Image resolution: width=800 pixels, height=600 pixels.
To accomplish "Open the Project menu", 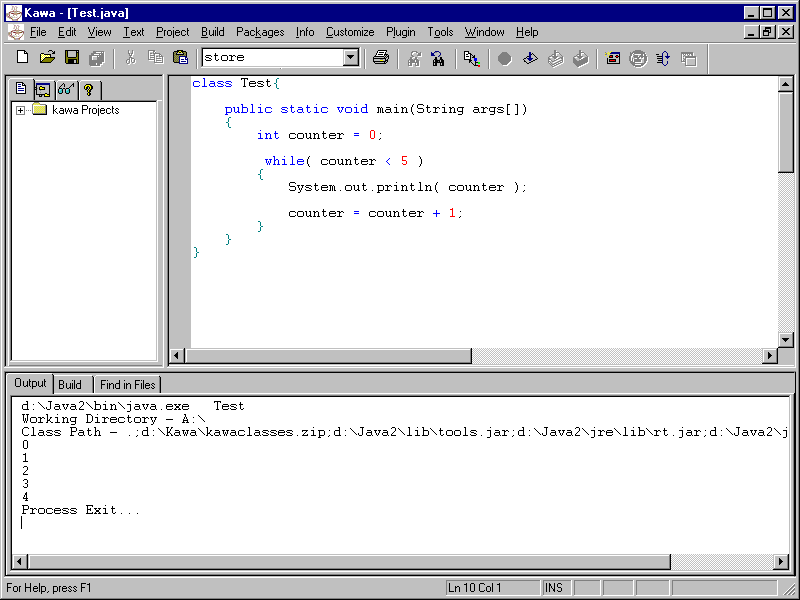I will pyautogui.click(x=172, y=32).
